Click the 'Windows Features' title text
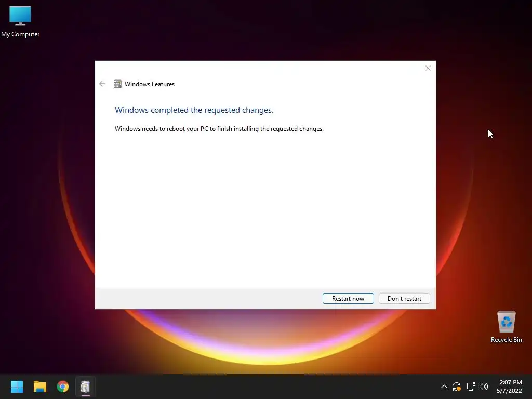 tap(149, 84)
